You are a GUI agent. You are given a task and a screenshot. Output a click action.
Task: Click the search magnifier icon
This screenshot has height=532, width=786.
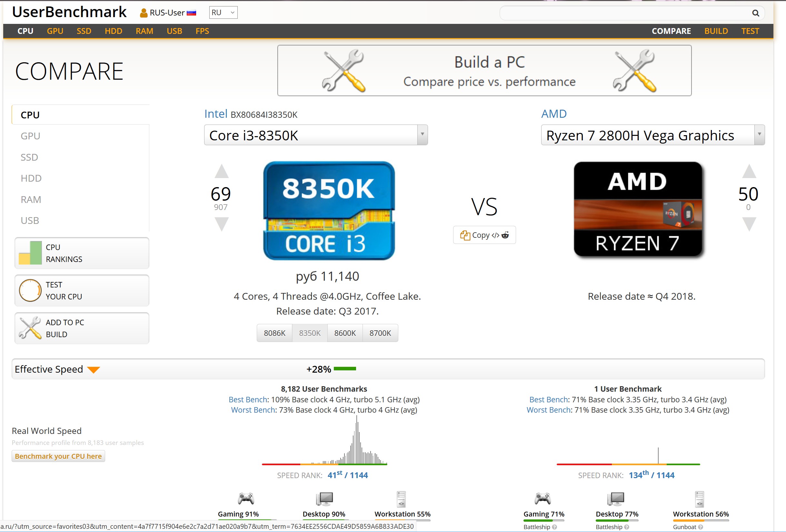pyautogui.click(x=755, y=13)
